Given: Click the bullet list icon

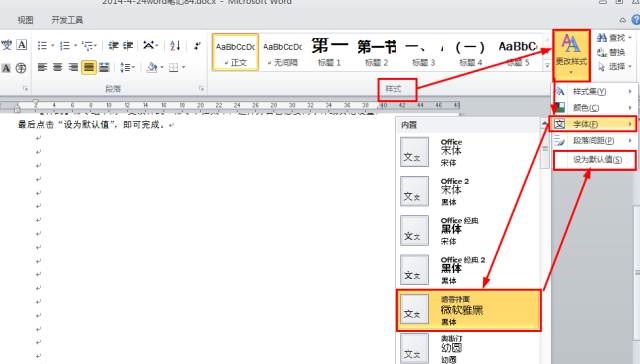Looking at the screenshot, I should tap(42, 45).
